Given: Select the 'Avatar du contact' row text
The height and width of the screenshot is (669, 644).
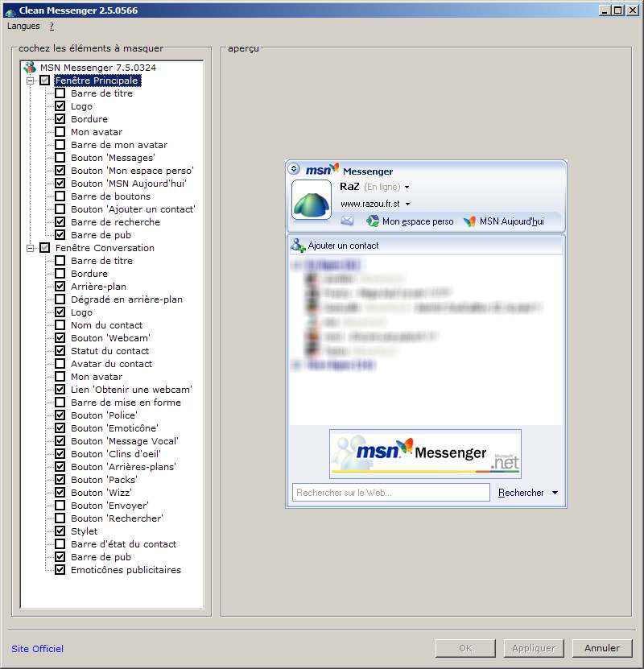Looking at the screenshot, I should pyautogui.click(x=111, y=364).
